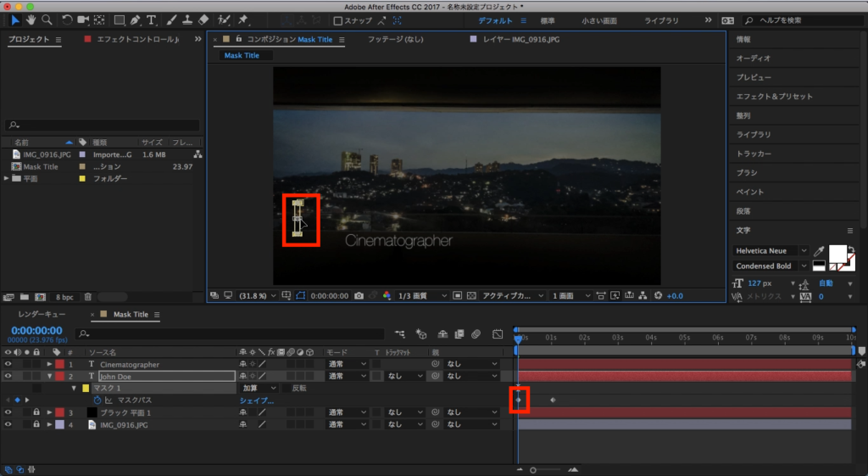
Task: Click the eyedropper in the Character panel
Action: coord(819,251)
